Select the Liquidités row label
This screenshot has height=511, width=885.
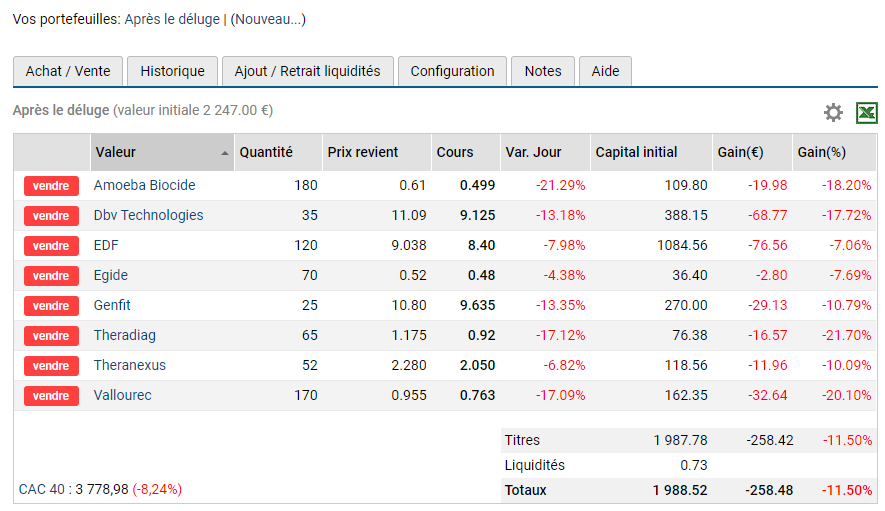[x=534, y=465]
